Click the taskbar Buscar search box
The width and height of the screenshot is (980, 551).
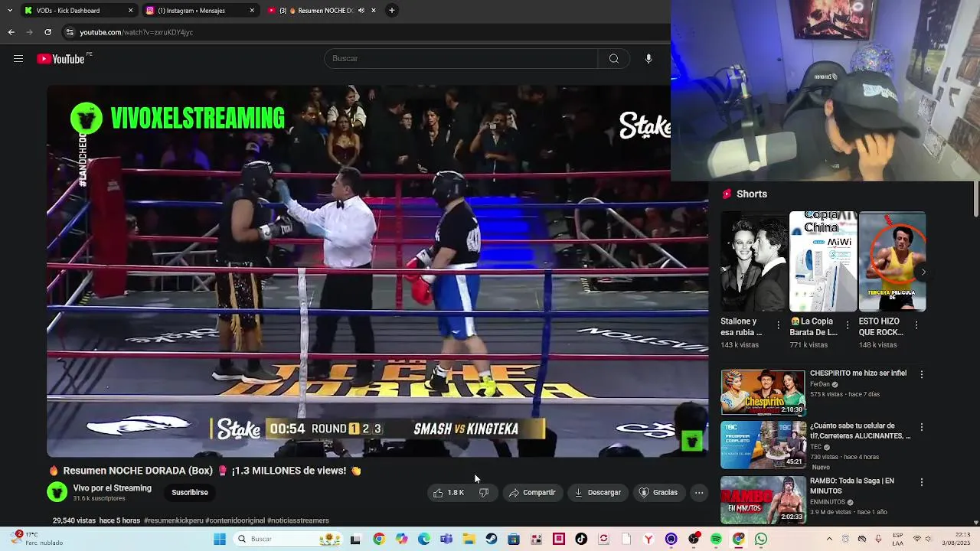289,539
